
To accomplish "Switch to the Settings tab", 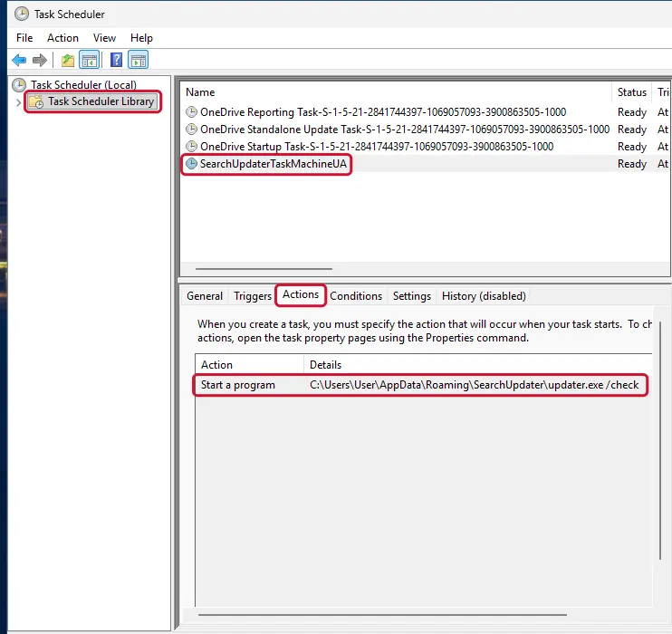I will coord(412,296).
